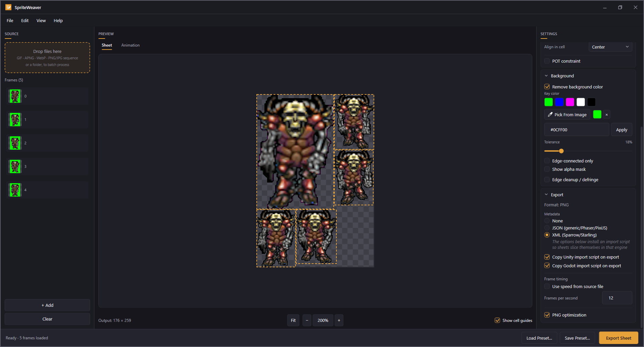Click the settings panel vertical scrollbar
The height and width of the screenshot is (347, 644).
pos(641,228)
